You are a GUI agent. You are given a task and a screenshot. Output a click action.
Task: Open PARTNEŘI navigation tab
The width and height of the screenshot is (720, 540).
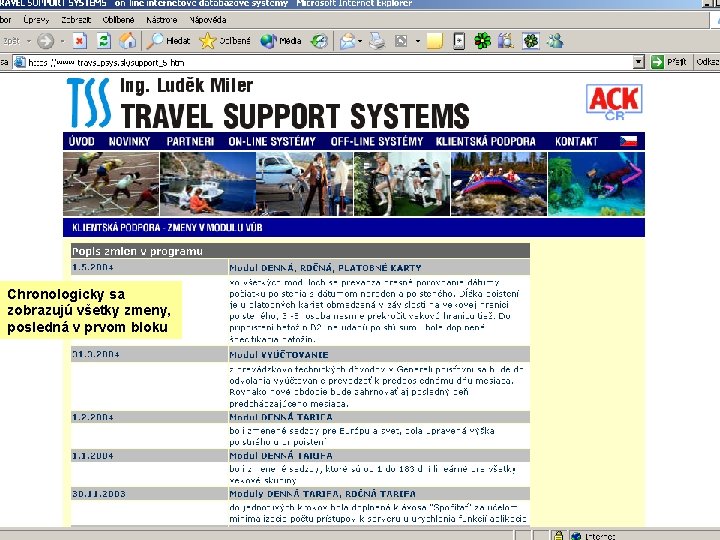point(190,141)
